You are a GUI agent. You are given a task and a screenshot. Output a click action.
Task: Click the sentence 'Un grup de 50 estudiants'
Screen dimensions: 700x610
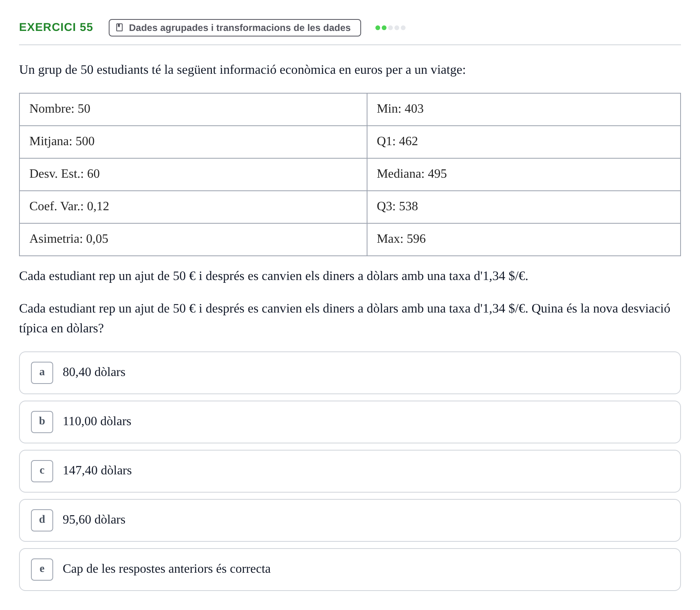point(242,70)
